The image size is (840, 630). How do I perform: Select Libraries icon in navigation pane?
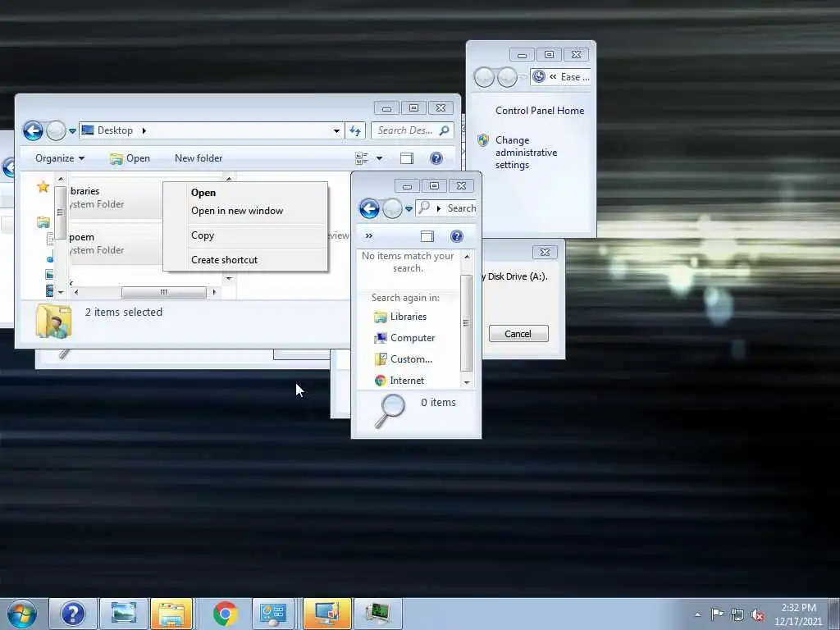tap(43, 221)
